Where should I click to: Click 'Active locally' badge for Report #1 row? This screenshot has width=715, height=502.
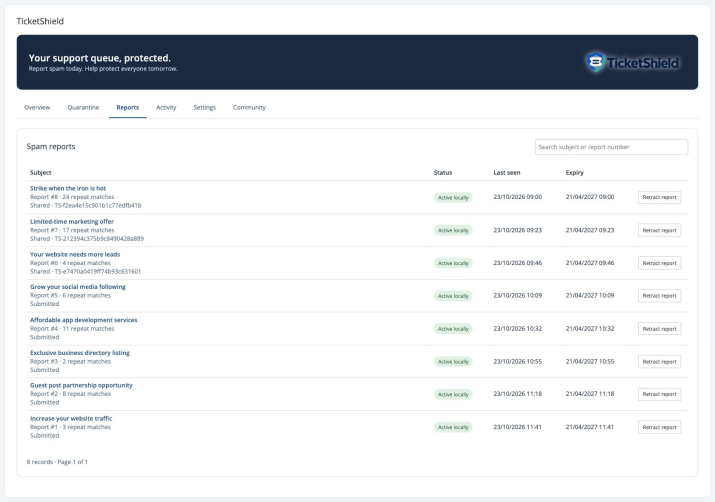point(453,427)
